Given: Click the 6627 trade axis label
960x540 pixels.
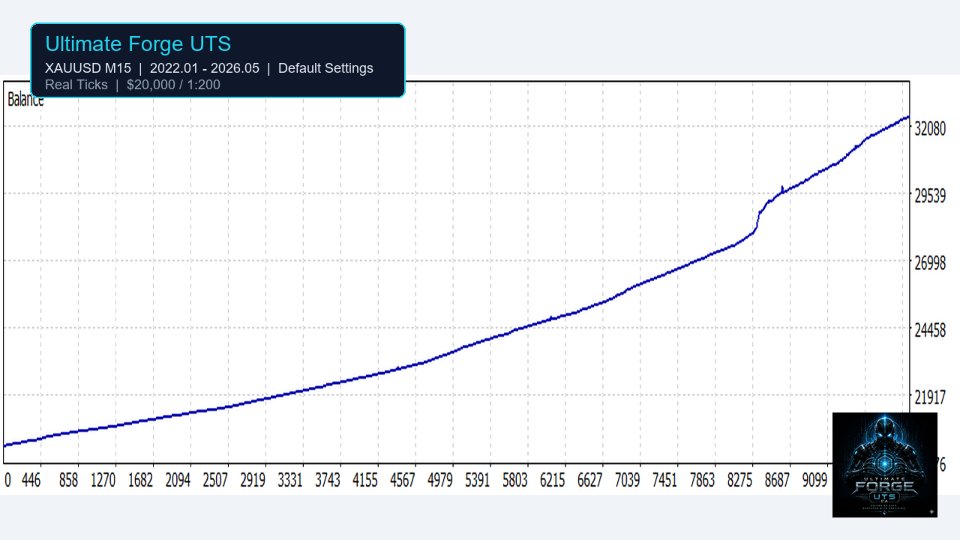Looking at the screenshot, I should tap(590, 480).
